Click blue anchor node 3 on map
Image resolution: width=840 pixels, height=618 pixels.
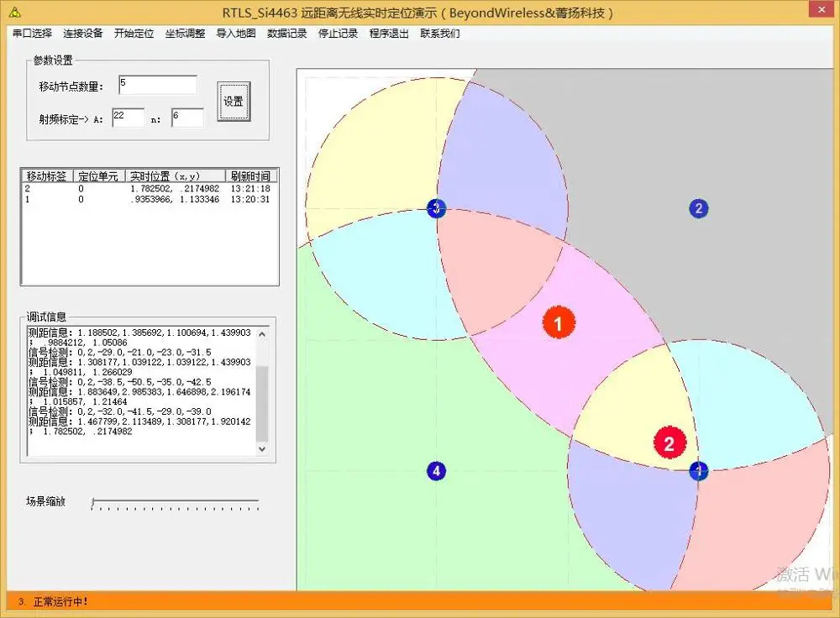coord(437,208)
